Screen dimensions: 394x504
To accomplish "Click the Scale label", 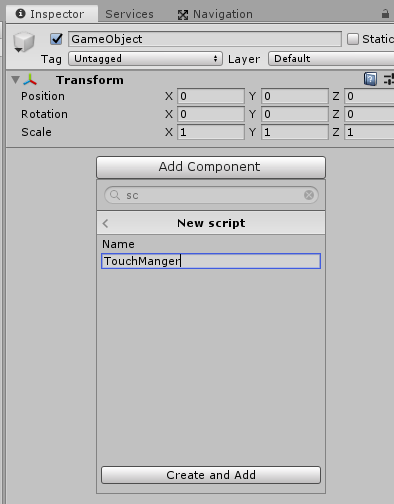I will click(x=36, y=132).
